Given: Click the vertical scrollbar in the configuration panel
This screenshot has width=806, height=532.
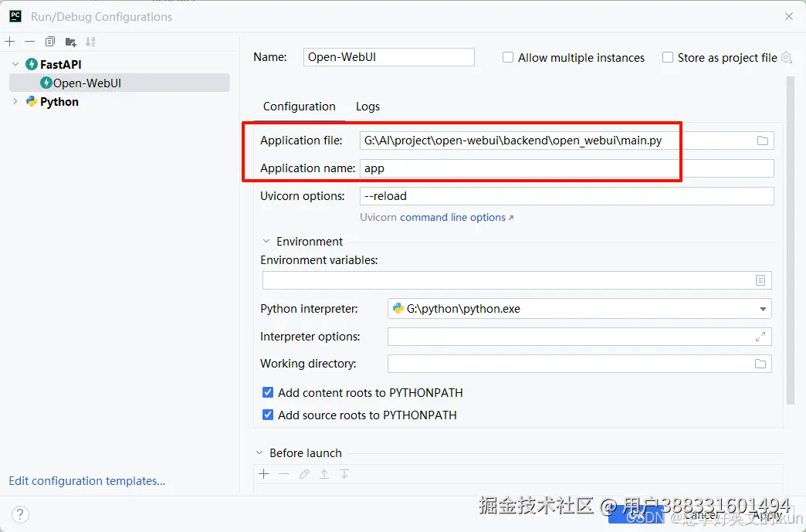Looking at the screenshot, I should click(x=791, y=242).
